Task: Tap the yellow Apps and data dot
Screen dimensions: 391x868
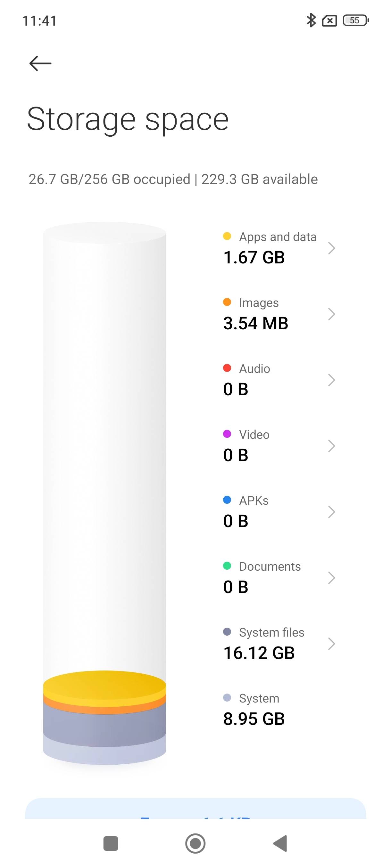Action: pos(227,236)
